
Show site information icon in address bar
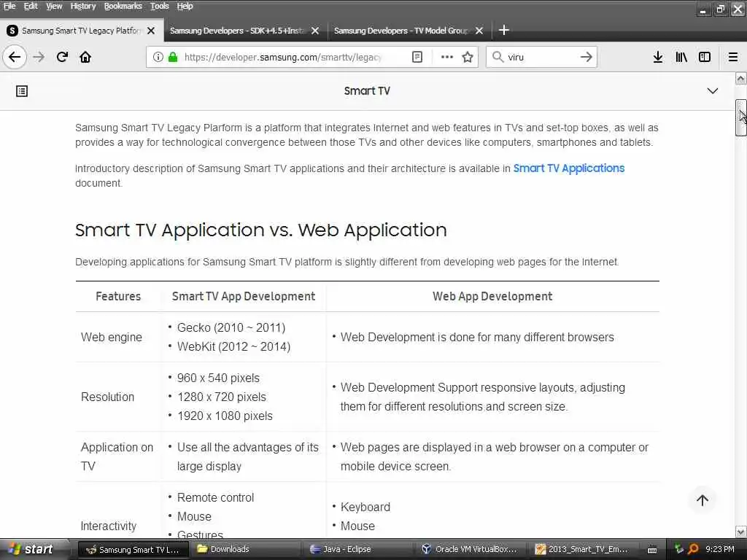158,57
